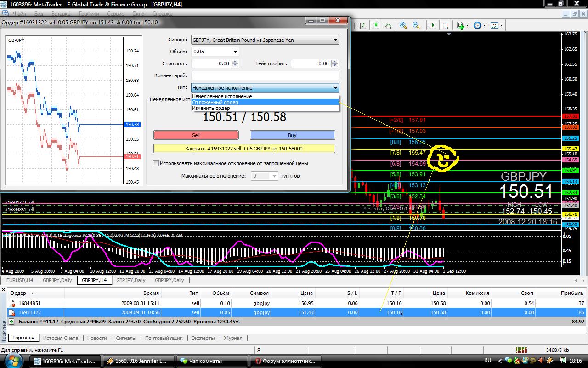Toggle chart auto scroll icon

click(x=432, y=25)
